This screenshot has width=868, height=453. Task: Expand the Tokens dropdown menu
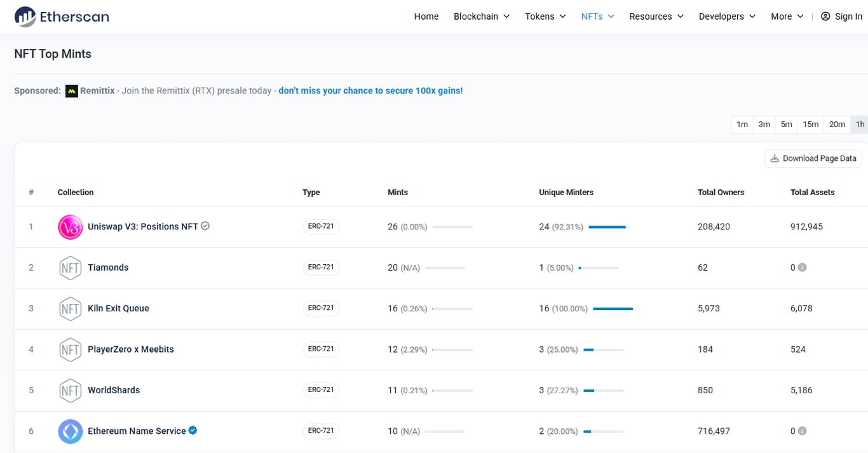click(545, 17)
